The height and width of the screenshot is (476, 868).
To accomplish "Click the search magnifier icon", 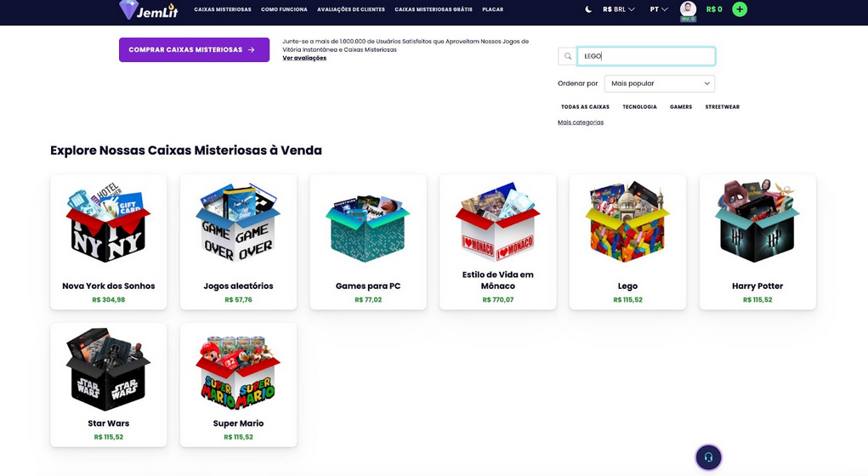I will 567,56.
